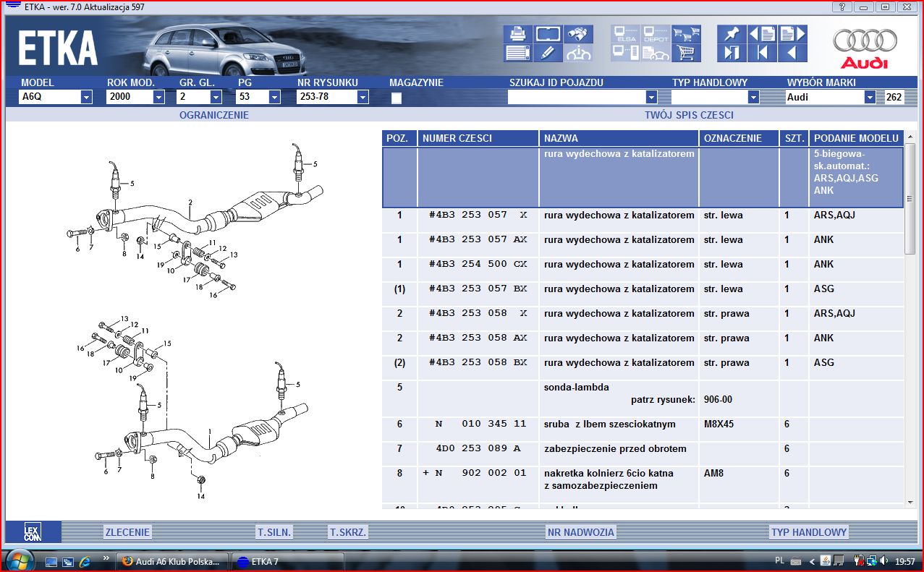Click the NUMER CZESCI column header
The height and width of the screenshot is (572, 924).
[x=478, y=138]
